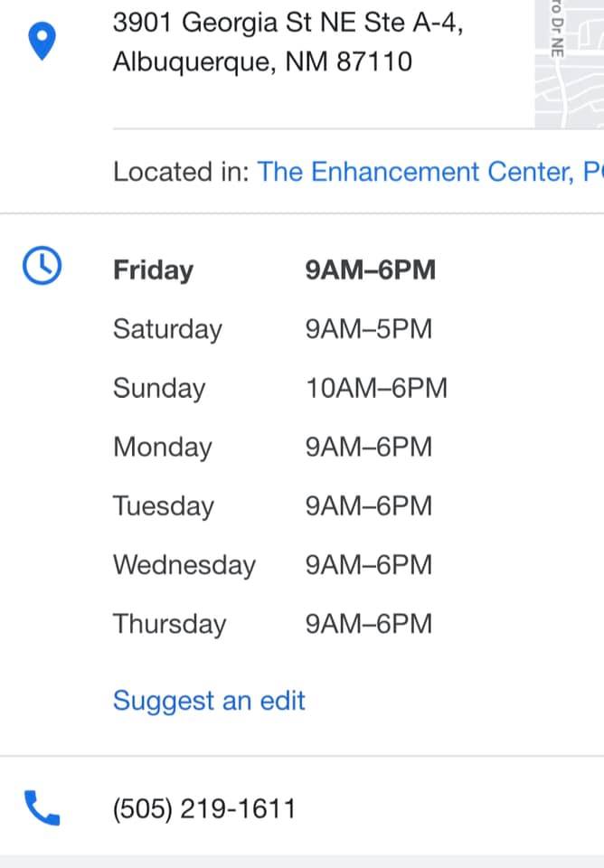Tap the Albuquerque, NM 87110 line

(x=262, y=62)
